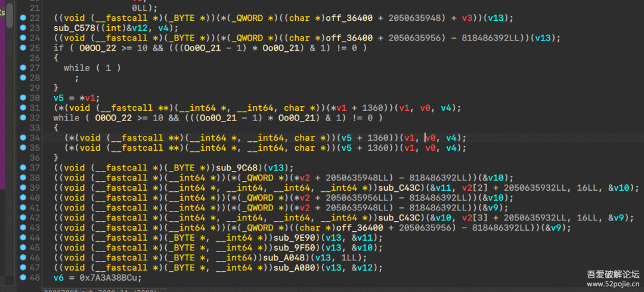Select off_36400 symbol on line 22
Image resolution: width=644 pixels, height=292 pixels.
coord(349,18)
